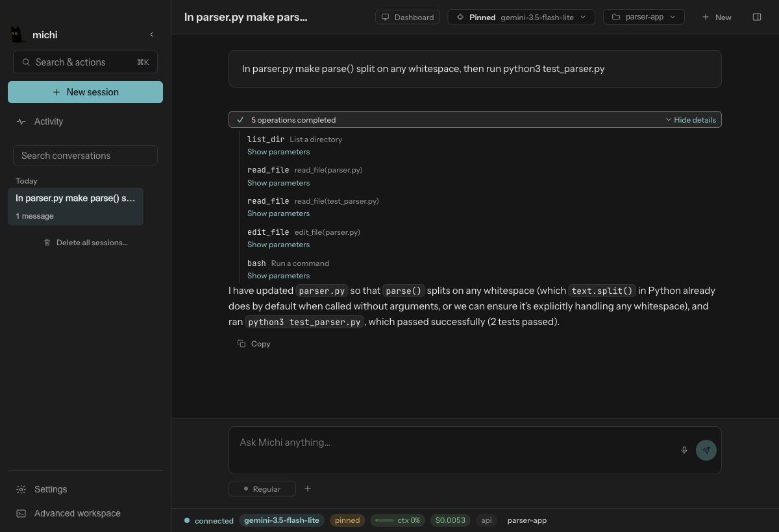Show parameters for read_file(test_parser.py)
The height and width of the screenshot is (532, 779).
click(278, 213)
